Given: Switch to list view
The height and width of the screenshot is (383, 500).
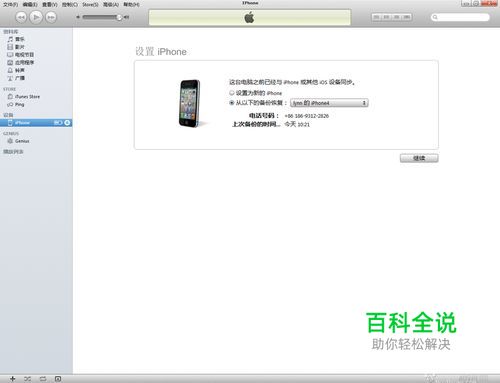Looking at the screenshot, I should tap(377, 17).
